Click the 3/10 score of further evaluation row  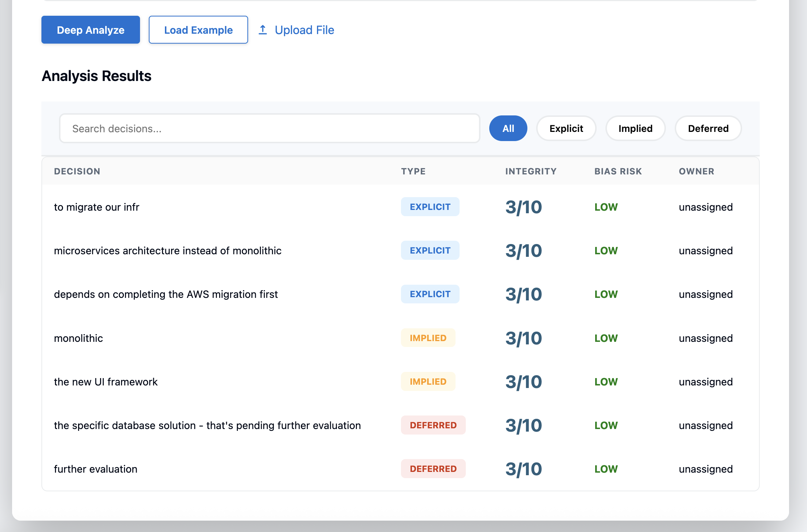(x=523, y=469)
